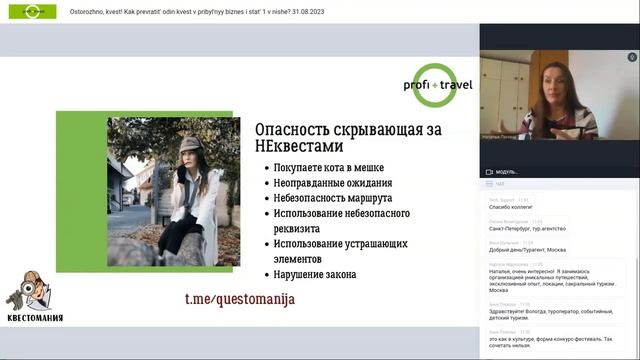The width and height of the screenshot is (640, 360).
Task: Click bullet 'Использование небезопасного реквизита'
Action: pos(342,221)
